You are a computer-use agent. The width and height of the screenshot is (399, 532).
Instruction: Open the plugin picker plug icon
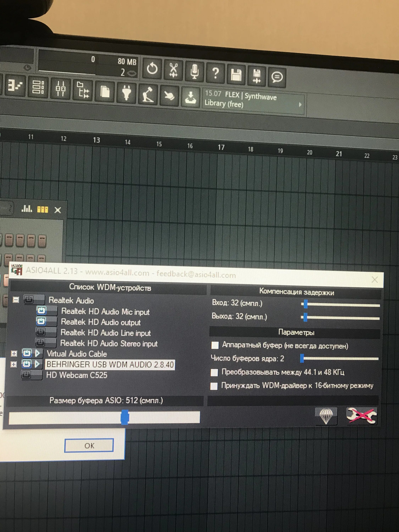[126, 93]
